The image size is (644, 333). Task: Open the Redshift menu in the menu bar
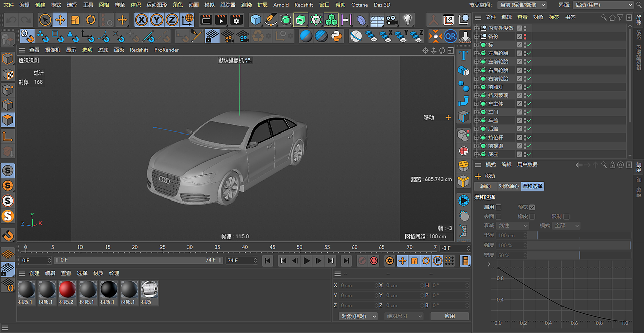(x=304, y=5)
